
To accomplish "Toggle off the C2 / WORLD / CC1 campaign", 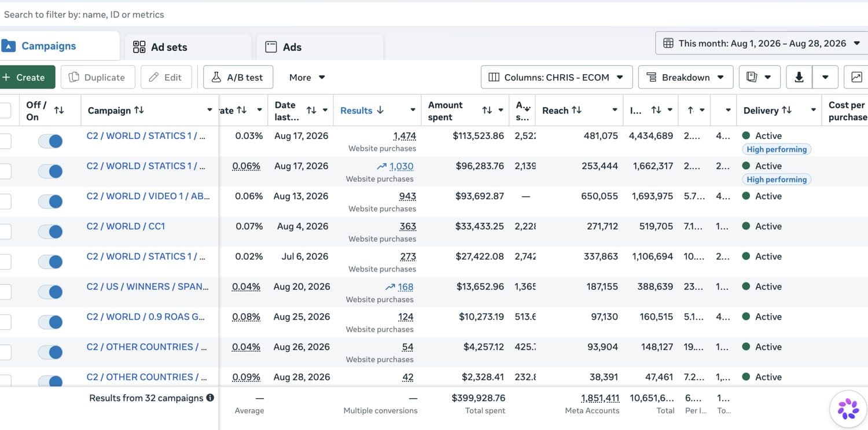I will coord(50,231).
